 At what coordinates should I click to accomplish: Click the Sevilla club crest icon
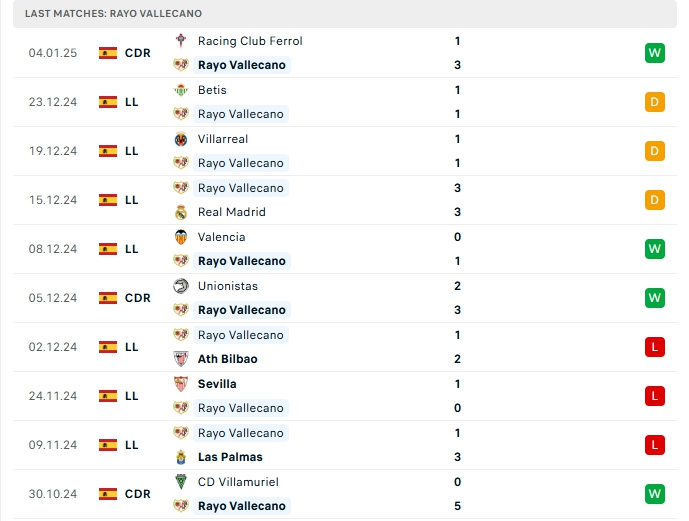[181, 384]
